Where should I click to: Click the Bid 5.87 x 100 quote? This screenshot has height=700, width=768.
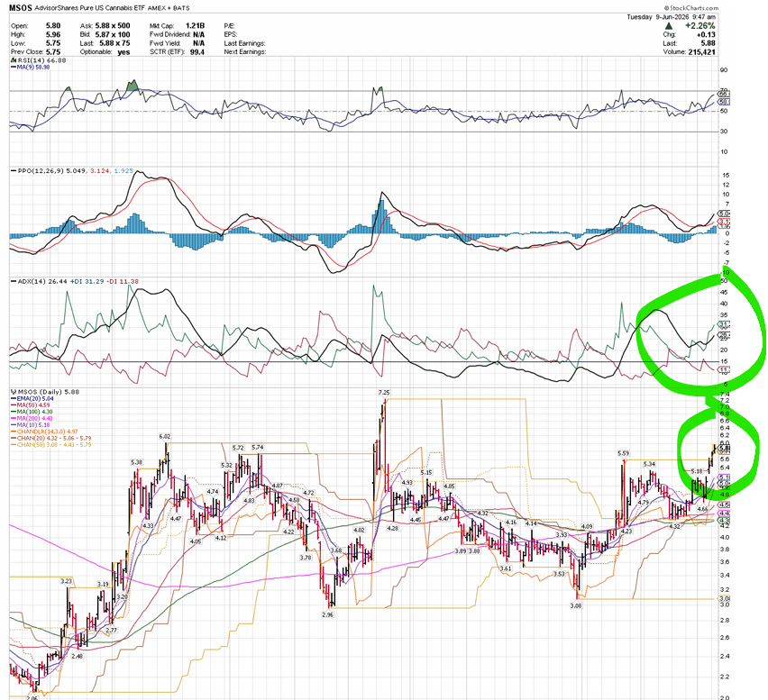(x=114, y=35)
